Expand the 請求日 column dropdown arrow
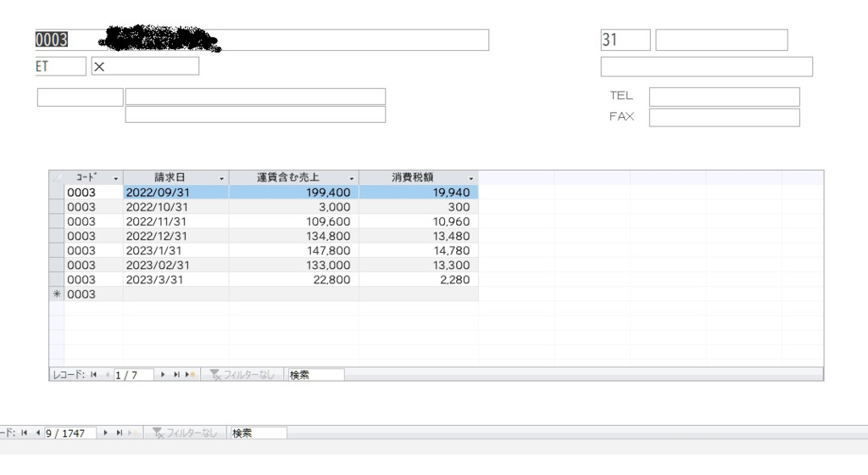The width and height of the screenshot is (868, 475). point(222,178)
